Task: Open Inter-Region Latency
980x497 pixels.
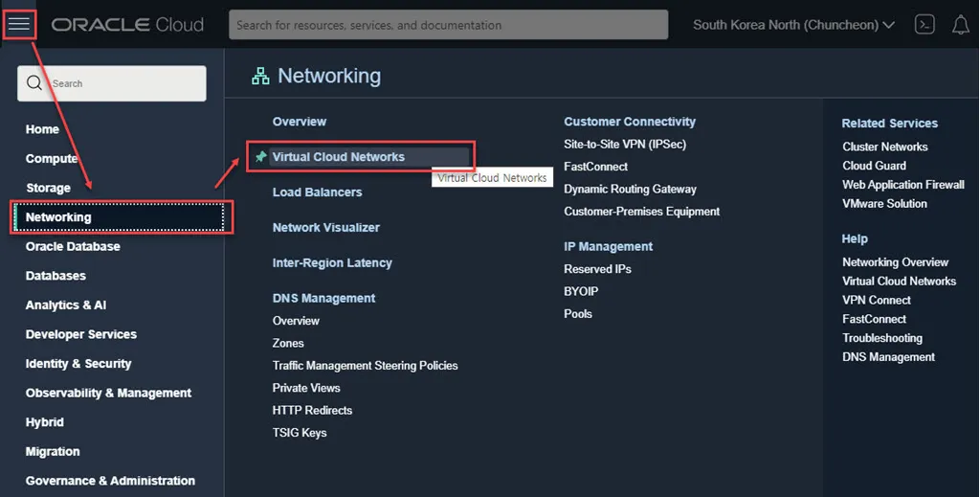Action: [332, 263]
